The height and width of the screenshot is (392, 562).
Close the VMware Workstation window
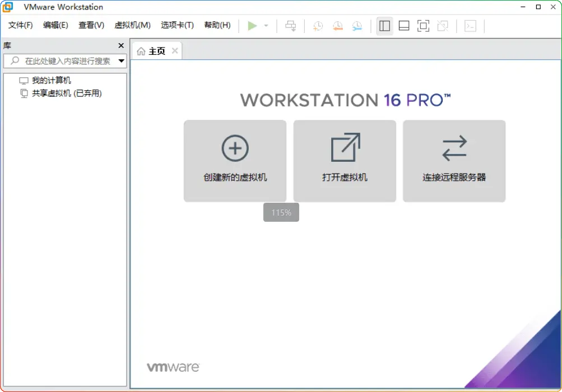point(554,7)
